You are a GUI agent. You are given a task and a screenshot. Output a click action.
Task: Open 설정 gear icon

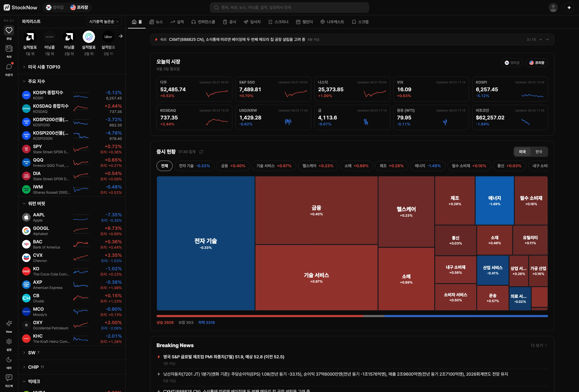pos(9,341)
